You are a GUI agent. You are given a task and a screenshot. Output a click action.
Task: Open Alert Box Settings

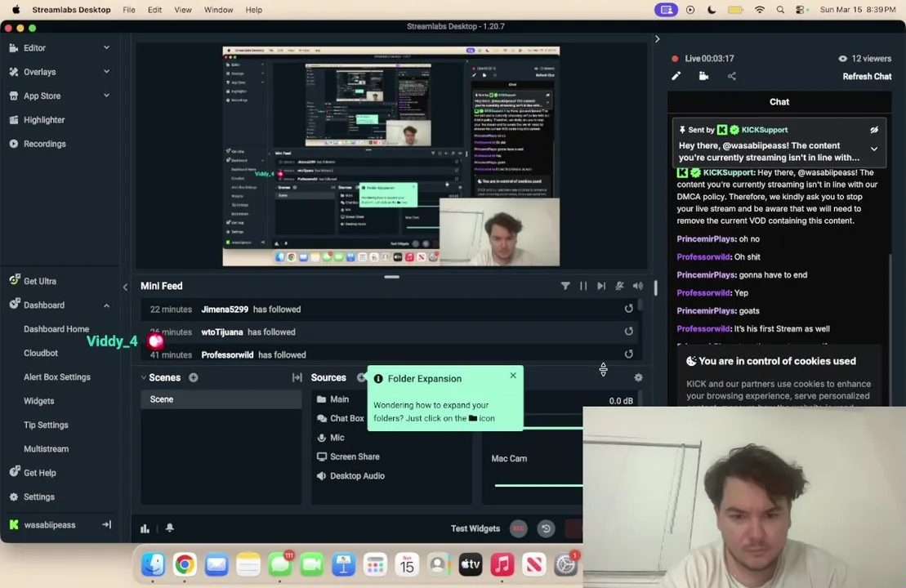[x=56, y=377]
